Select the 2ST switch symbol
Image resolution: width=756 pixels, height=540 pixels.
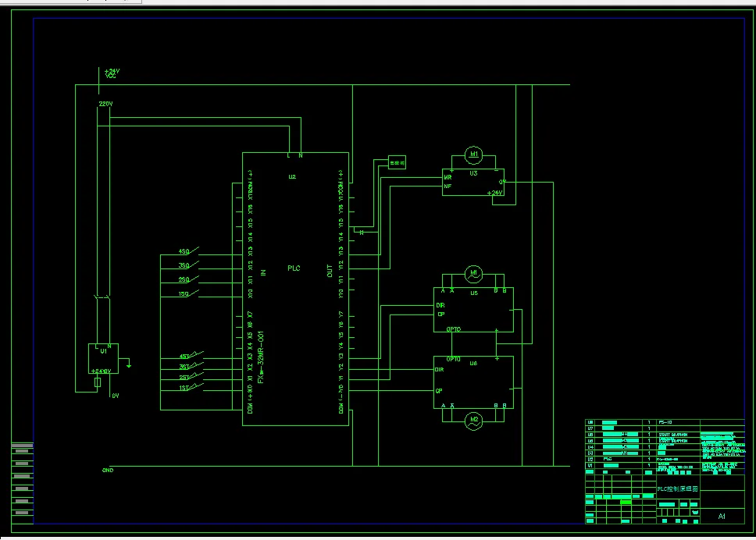pyautogui.click(x=191, y=377)
